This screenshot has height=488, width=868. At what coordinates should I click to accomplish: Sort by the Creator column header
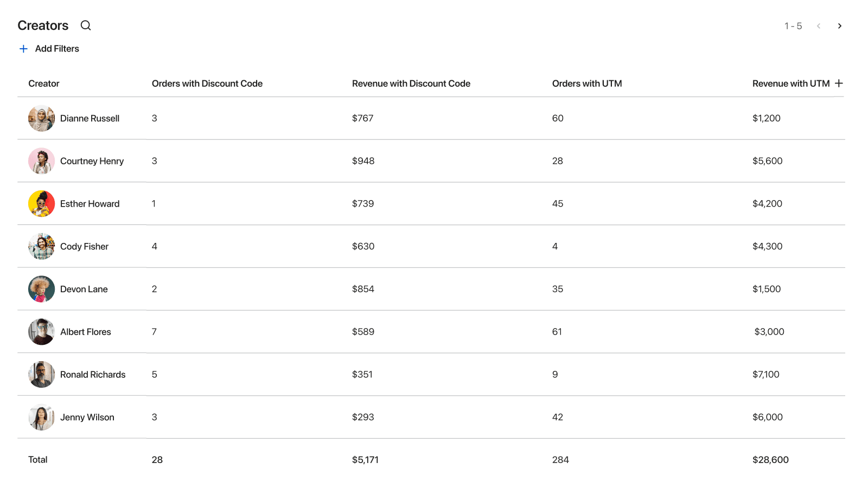coord(43,83)
